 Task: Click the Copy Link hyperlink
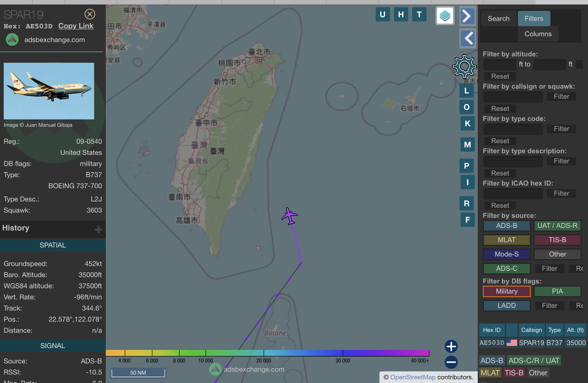tap(76, 26)
